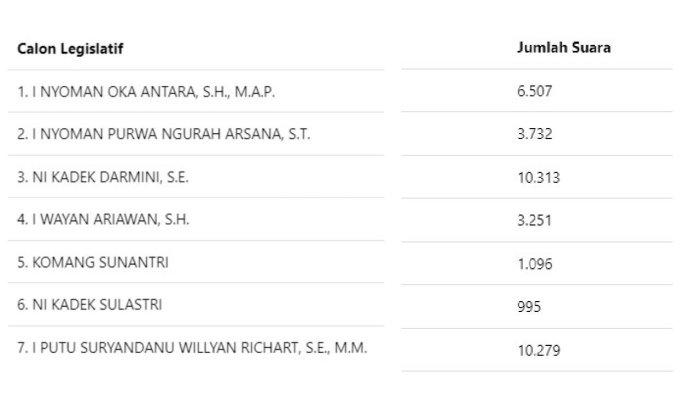The width and height of the screenshot is (700, 393).
Task: Click the vote count 3.251
Action: pyautogui.click(x=534, y=221)
